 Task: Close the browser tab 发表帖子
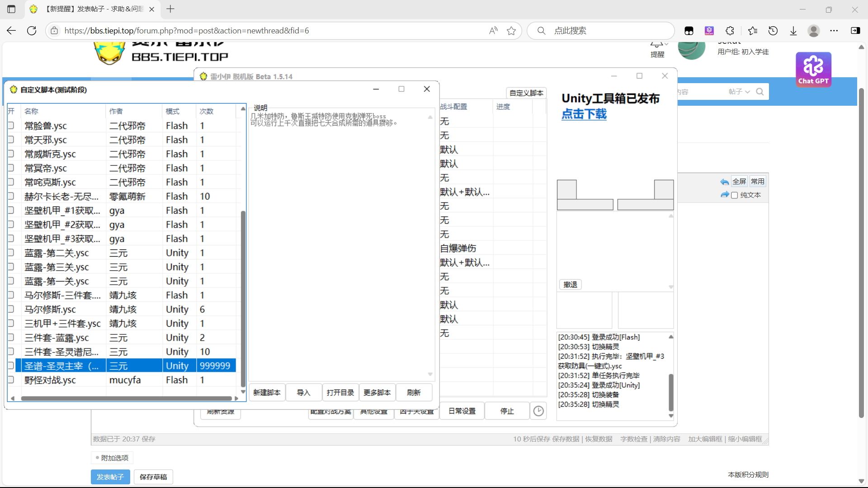(x=152, y=9)
